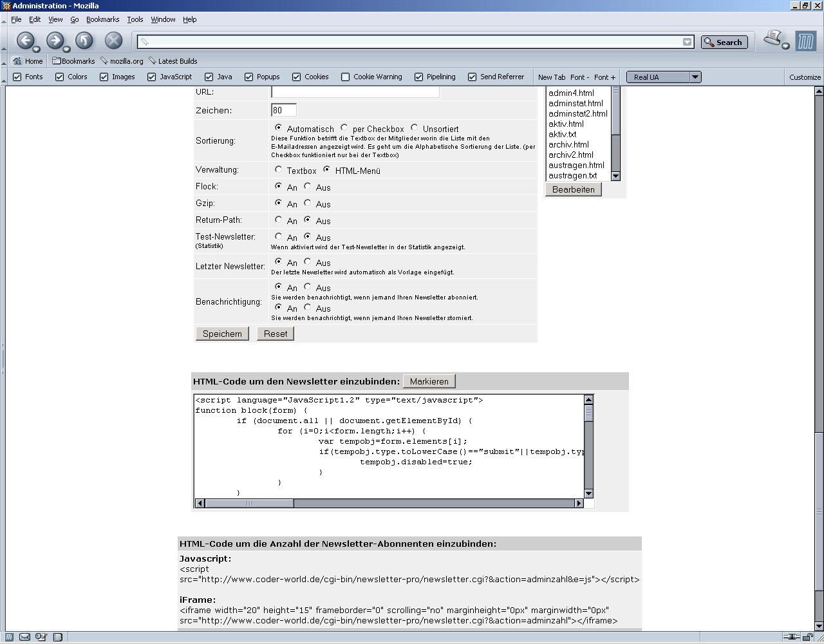Open the Print options dropdown arrow
The width and height of the screenshot is (824, 644).
coord(785,46)
